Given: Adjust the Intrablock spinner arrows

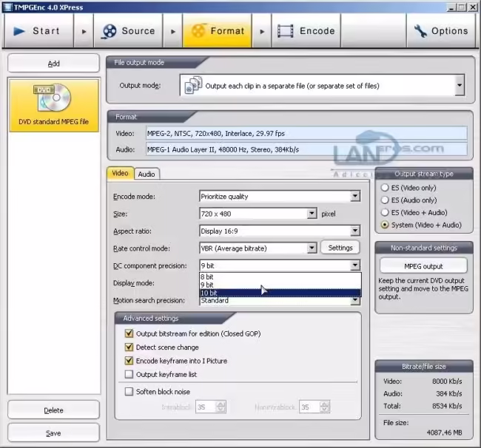Looking at the screenshot, I should [221, 407].
